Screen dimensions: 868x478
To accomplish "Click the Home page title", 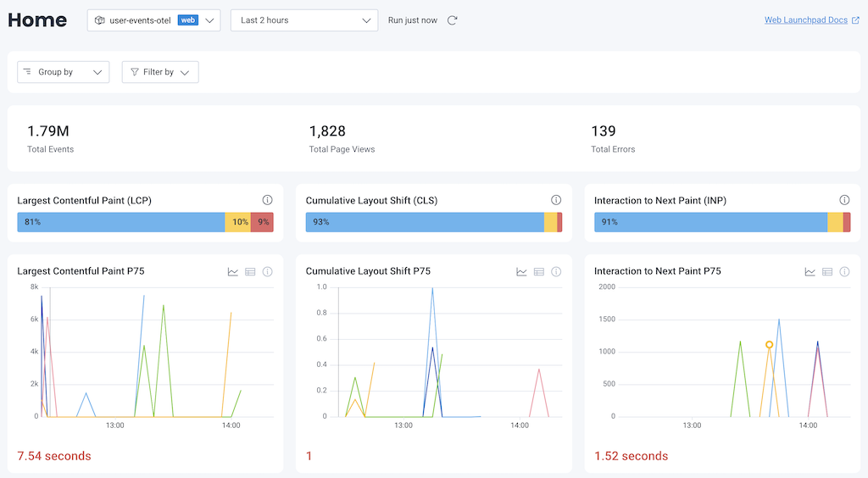I will [x=37, y=20].
